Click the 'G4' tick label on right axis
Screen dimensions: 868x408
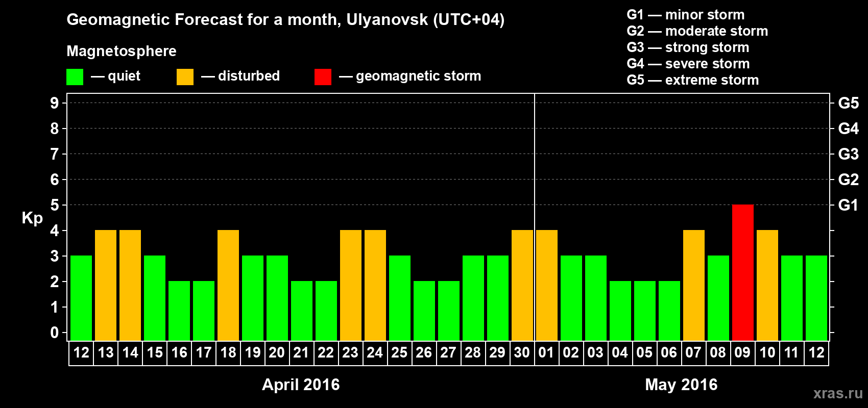pyautogui.click(x=849, y=129)
